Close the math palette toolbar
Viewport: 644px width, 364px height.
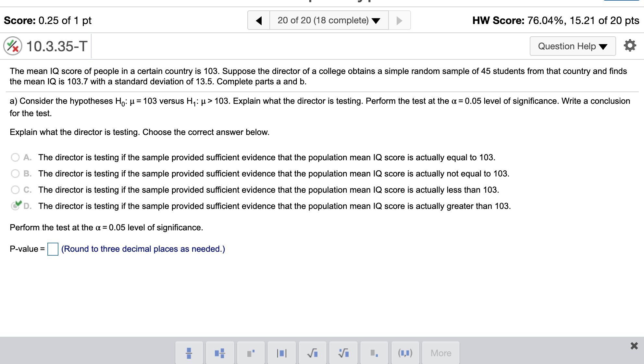[x=634, y=346]
